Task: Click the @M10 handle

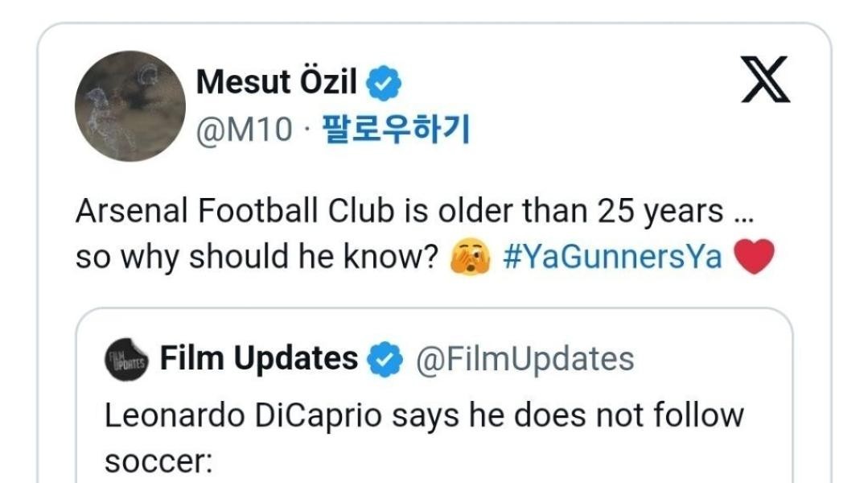Action: (245, 129)
